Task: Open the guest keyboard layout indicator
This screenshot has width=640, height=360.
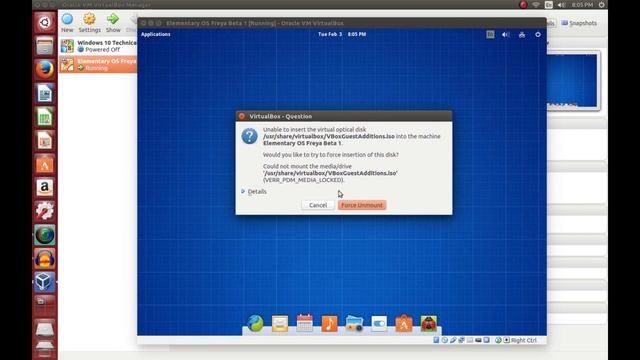Action: pos(490,35)
